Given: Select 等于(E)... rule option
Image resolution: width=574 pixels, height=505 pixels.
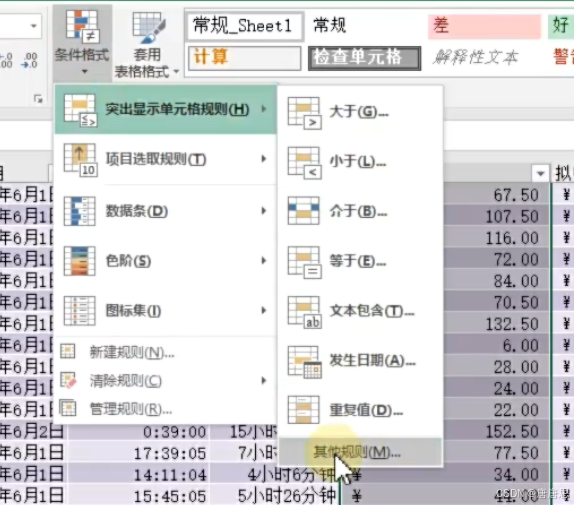Looking at the screenshot, I should [x=360, y=261].
